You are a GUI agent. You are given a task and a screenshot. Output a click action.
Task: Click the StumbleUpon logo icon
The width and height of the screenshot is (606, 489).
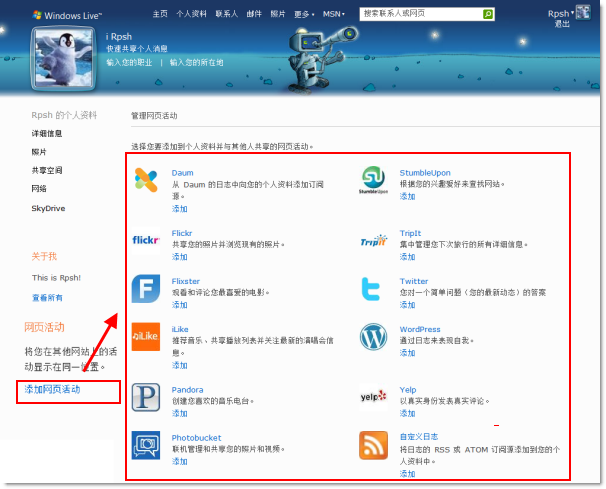point(373,180)
